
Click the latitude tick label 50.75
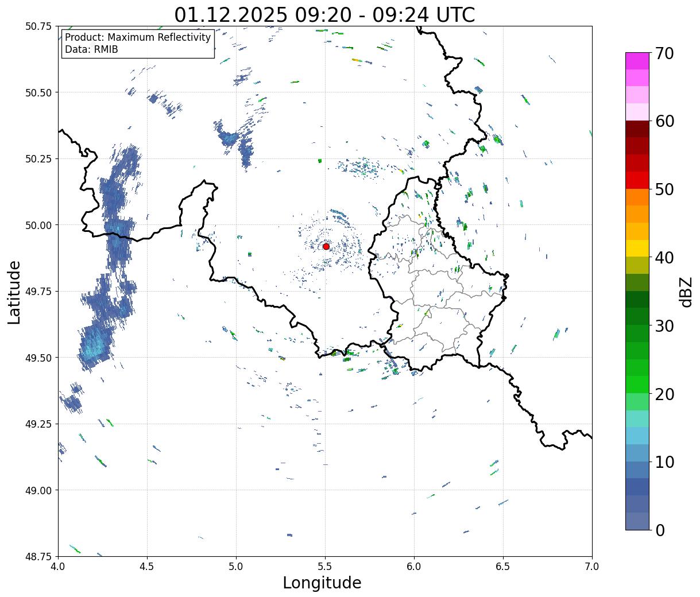38,26
